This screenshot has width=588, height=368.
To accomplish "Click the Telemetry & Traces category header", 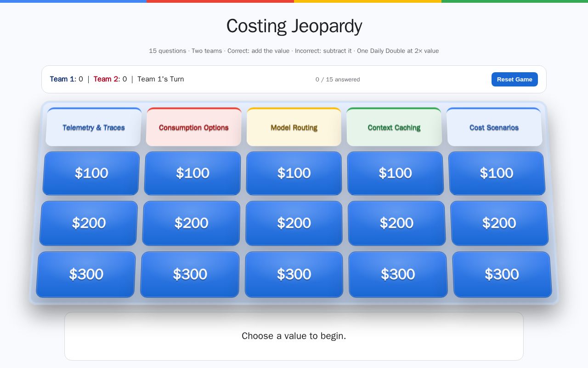I will click(94, 127).
